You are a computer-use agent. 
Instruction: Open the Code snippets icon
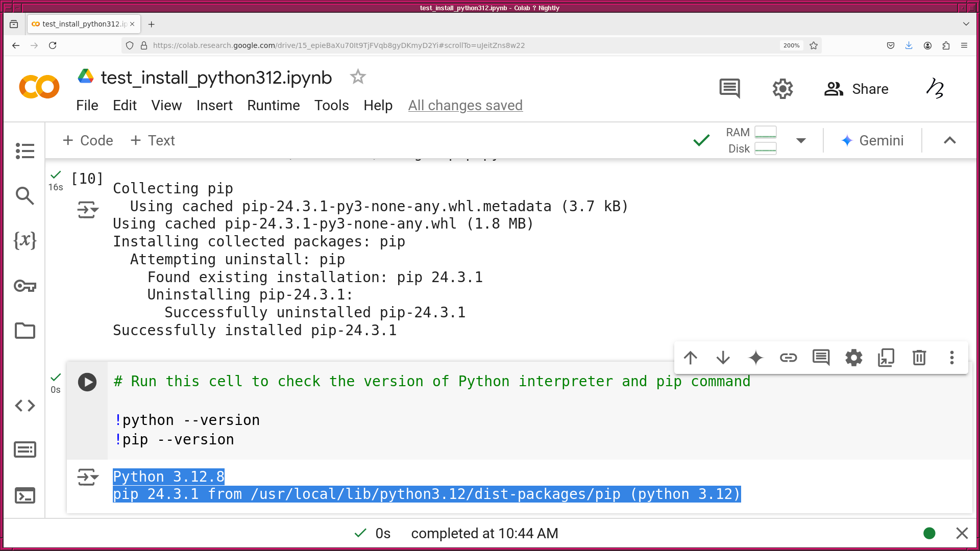tap(24, 406)
